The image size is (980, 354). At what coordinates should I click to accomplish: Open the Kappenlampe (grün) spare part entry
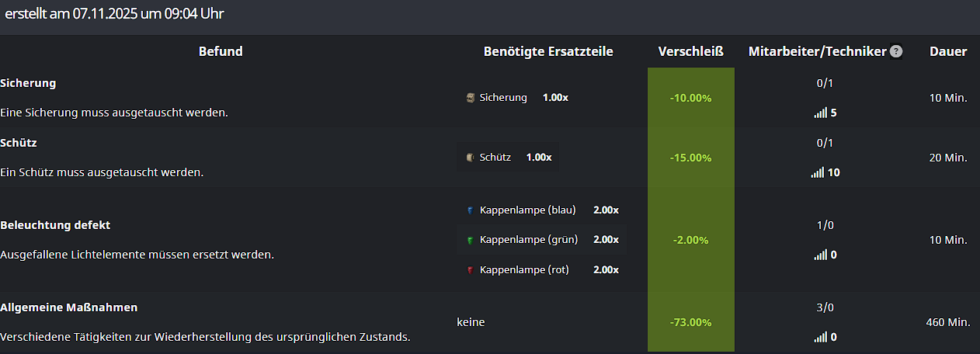[x=529, y=240]
